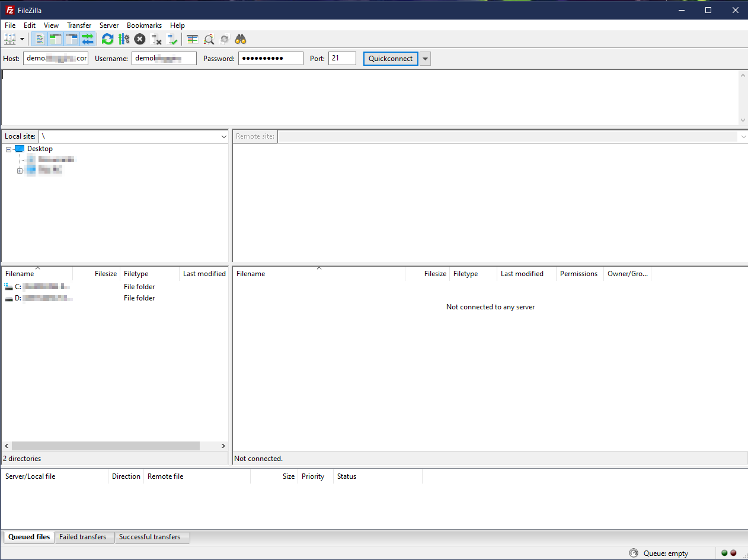Click the speed limits icon in status bar
This screenshot has height=560, width=748.
tap(634, 553)
